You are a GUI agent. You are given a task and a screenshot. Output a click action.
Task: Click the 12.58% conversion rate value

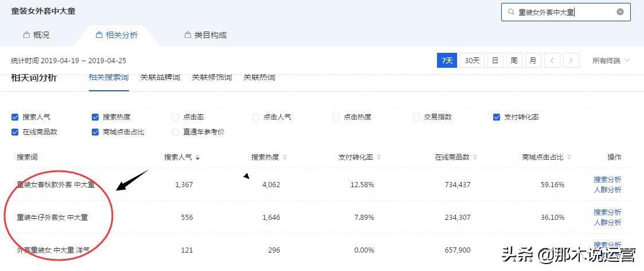(x=362, y=185)
